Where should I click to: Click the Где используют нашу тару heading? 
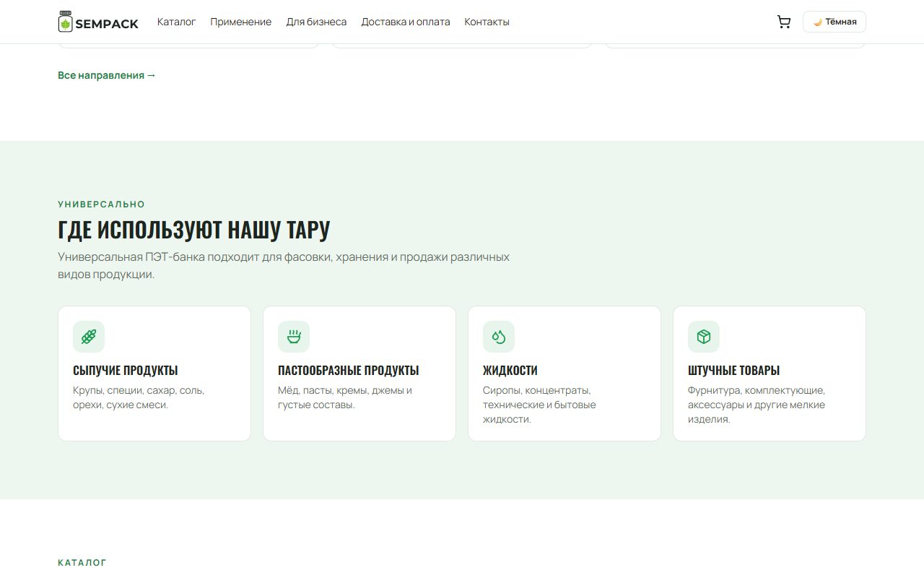pos(193,230)
